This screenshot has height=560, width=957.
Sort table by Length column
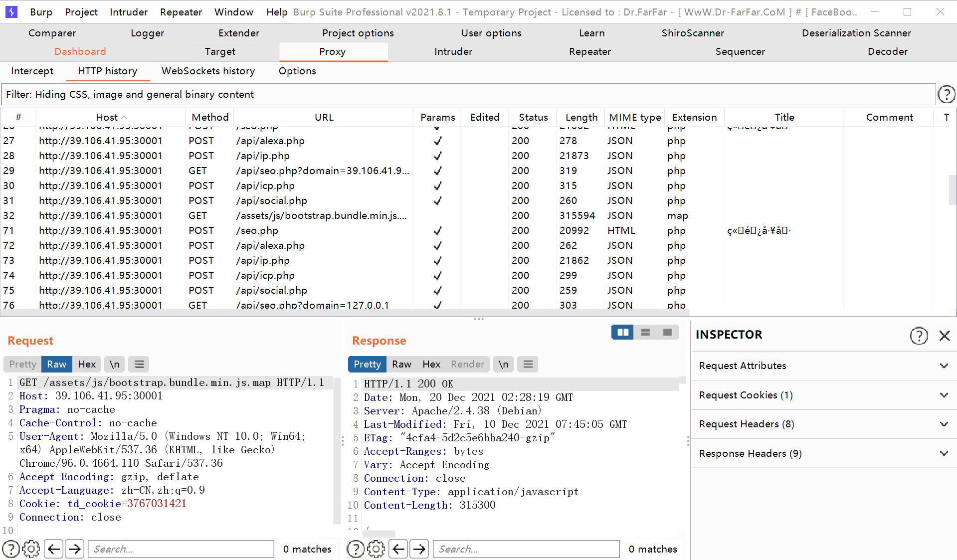(581, 117)
